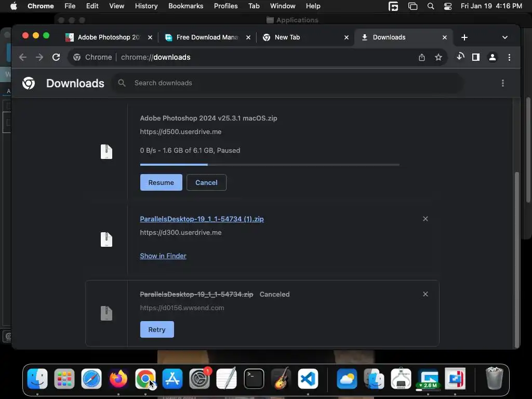The image size is (532, 399).
Task: Cancel the Adobe Photoshop download
Action: (206, 182)
